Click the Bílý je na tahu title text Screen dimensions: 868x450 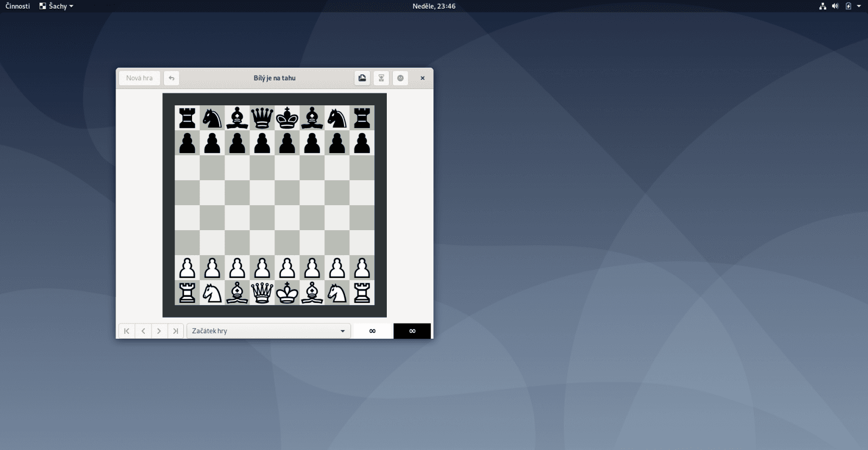click(x=275, y=78)
